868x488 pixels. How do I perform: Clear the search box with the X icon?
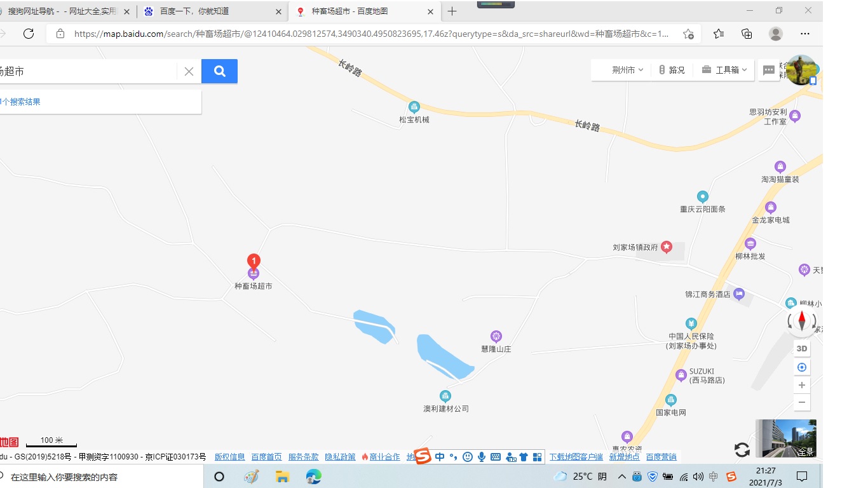[188, 71]
